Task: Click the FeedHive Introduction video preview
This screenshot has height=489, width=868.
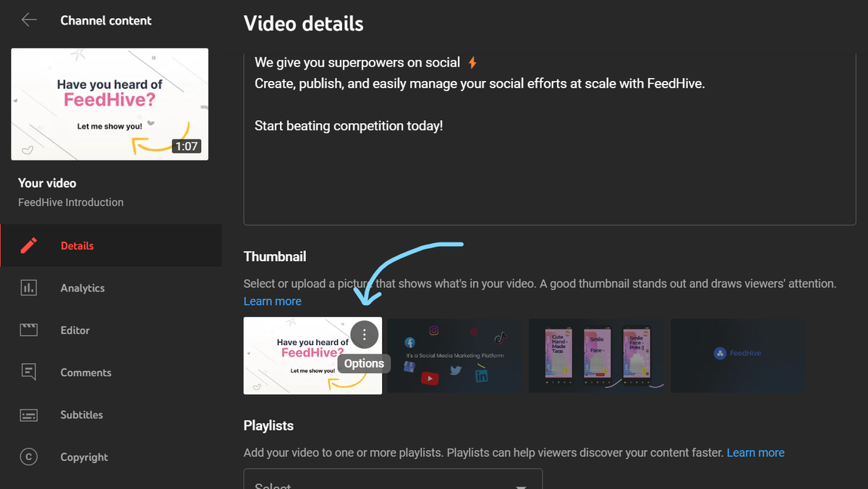Action: coord(109,103)
